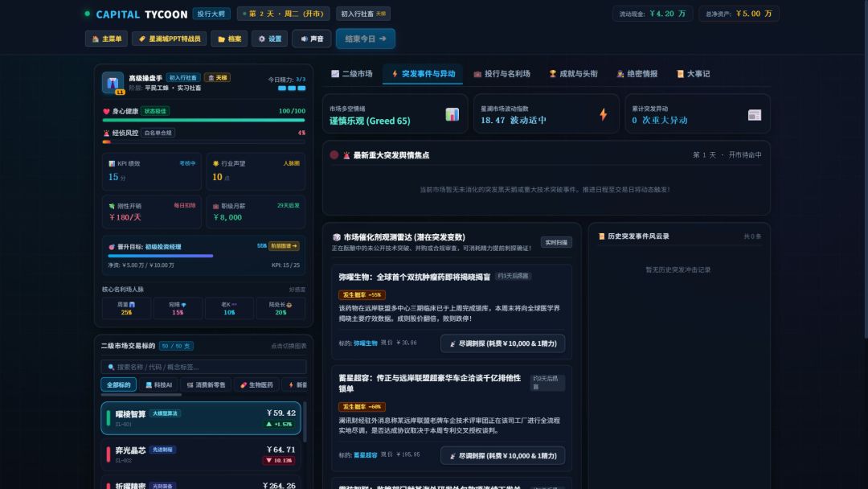Click horizontal scrollbar under filter chips
Screen dimensions: 868x489
pyautogui.click(x=141, y=395)
